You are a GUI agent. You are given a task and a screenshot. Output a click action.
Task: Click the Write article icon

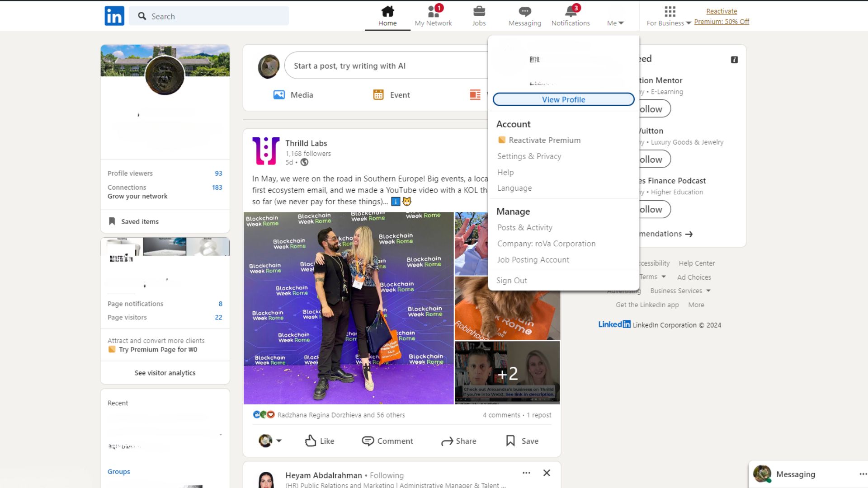point(475,95)
